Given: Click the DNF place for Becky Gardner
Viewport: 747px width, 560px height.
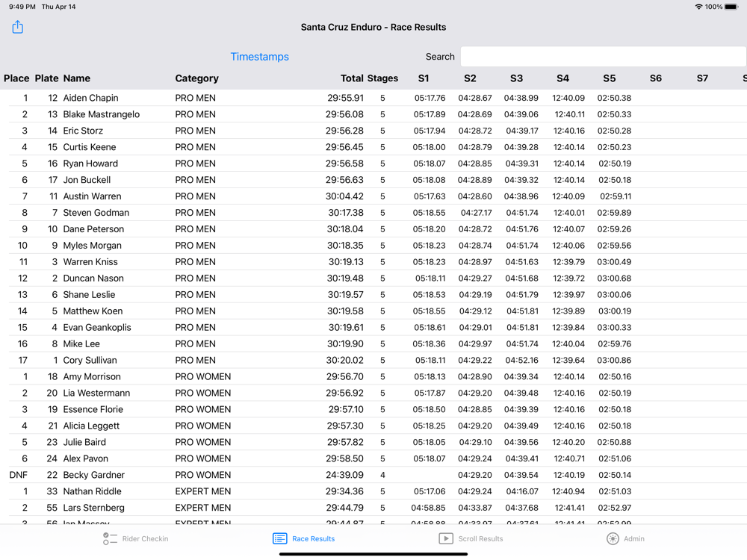Looking at the screenshot, I should [19, 475].
